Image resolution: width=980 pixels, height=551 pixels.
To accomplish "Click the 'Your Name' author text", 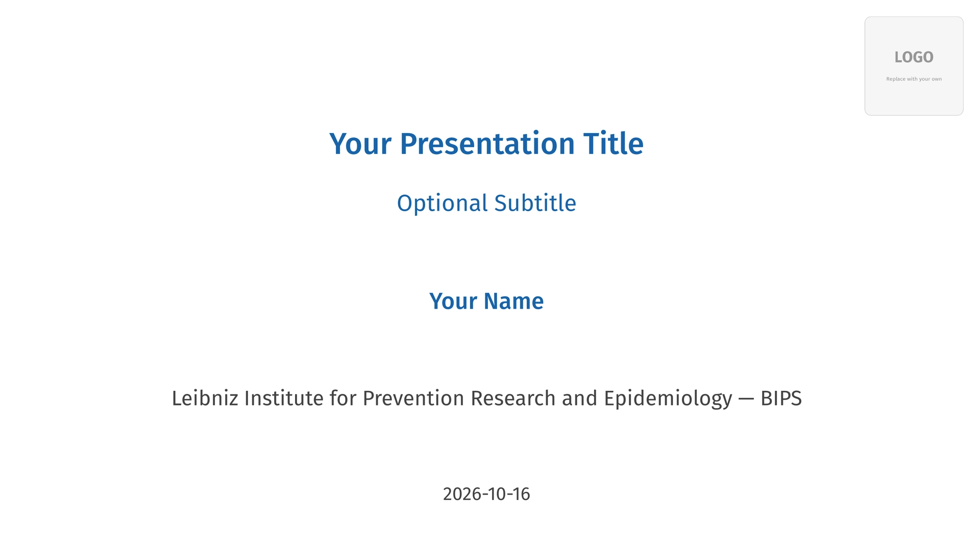I will [x=486, y=301].
